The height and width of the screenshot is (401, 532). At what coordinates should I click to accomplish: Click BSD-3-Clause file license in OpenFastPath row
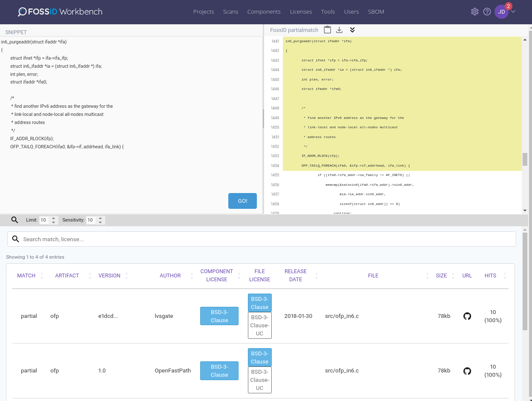tap(260, 358)
